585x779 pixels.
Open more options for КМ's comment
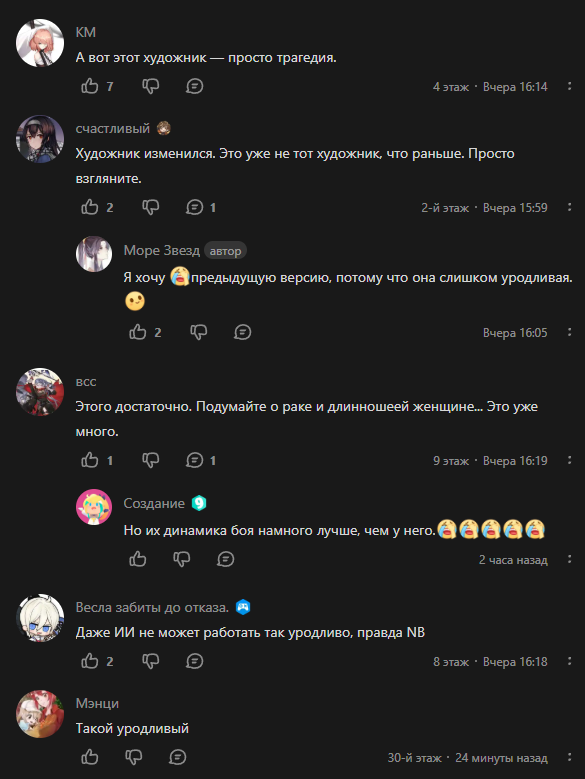[569, 86]
